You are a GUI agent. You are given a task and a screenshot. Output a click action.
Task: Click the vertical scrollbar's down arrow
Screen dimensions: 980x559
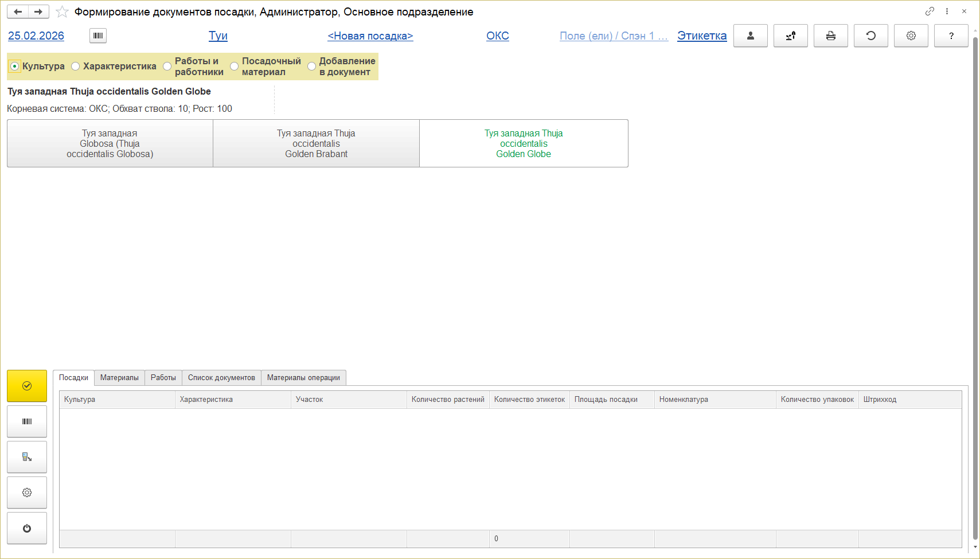click(x=975, y=547)
